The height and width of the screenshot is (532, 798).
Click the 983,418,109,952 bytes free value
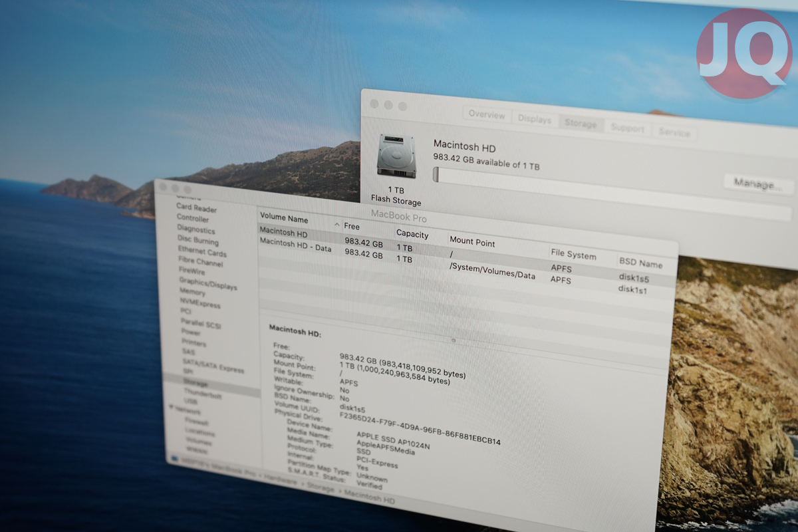(x=424, y=367)
